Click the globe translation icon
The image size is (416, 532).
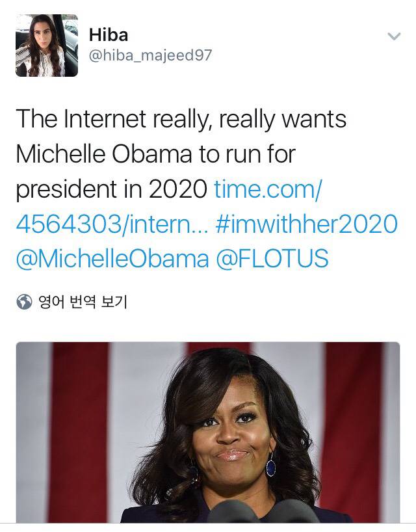click(x=25, y=302)
